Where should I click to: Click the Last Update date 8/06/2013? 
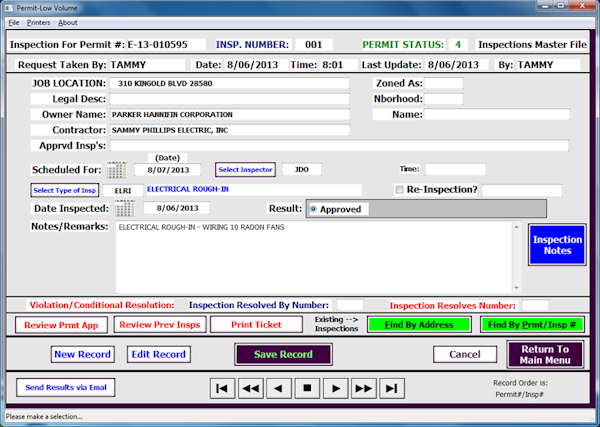coord(453,65)
